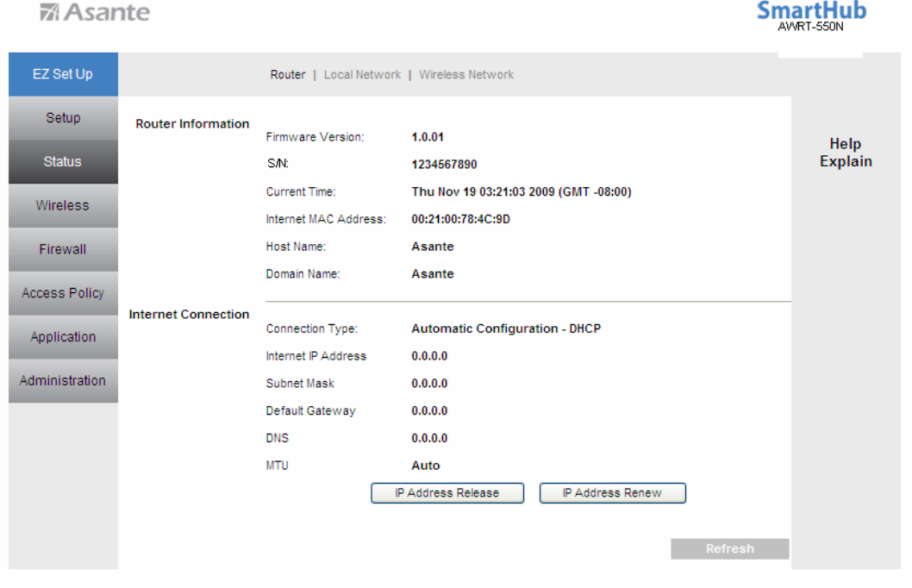The height and width of the screenshot is (588, 912).
Task: Click the S/N label
Action: click(278, 164)
